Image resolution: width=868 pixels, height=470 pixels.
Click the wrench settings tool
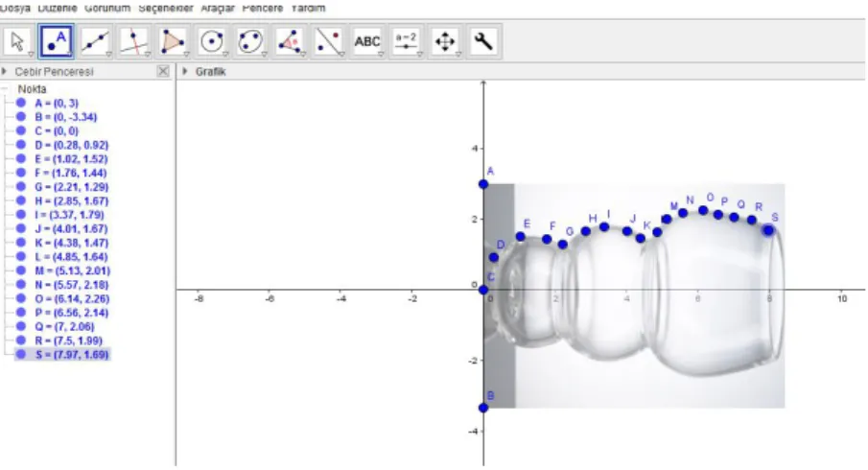coord(483,41)
